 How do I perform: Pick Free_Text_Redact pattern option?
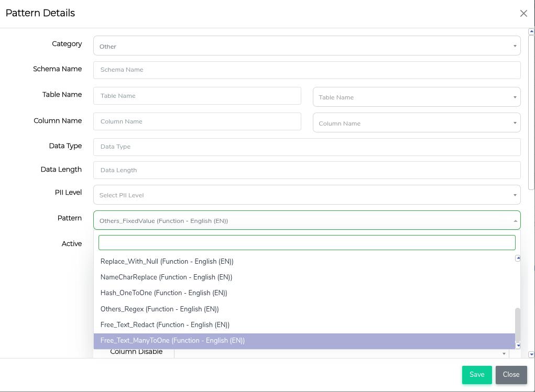click(165, 325)
